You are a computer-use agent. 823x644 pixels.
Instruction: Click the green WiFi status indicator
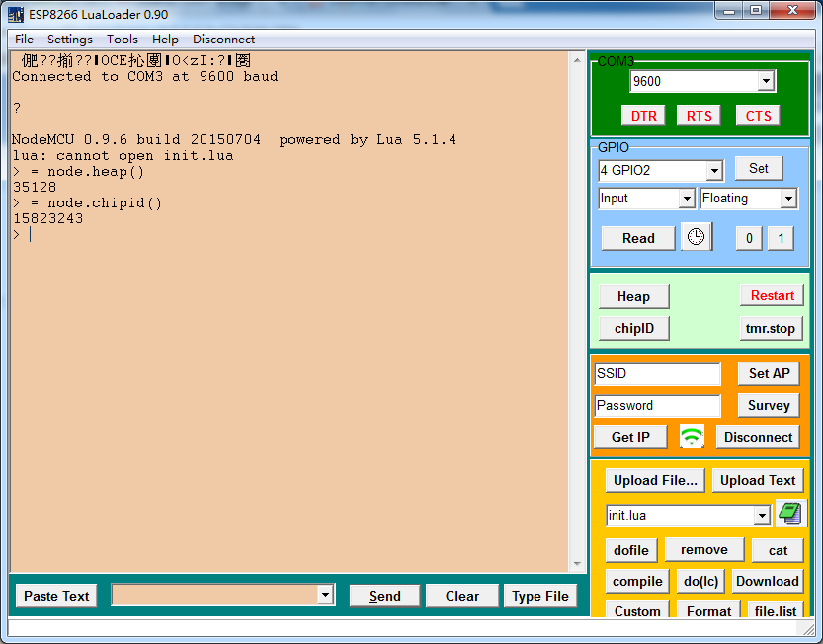click(691, 437)
